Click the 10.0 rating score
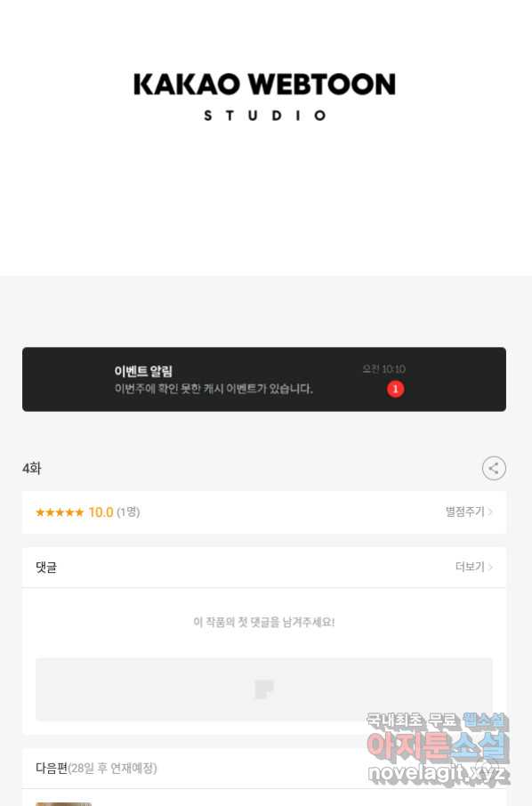Viewport: 532px width, 806px height. [101, 512]
